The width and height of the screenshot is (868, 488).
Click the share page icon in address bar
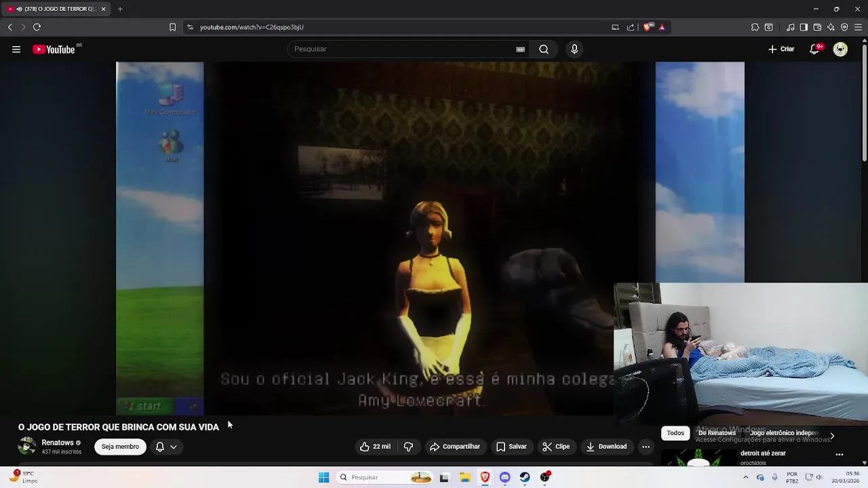631,27
